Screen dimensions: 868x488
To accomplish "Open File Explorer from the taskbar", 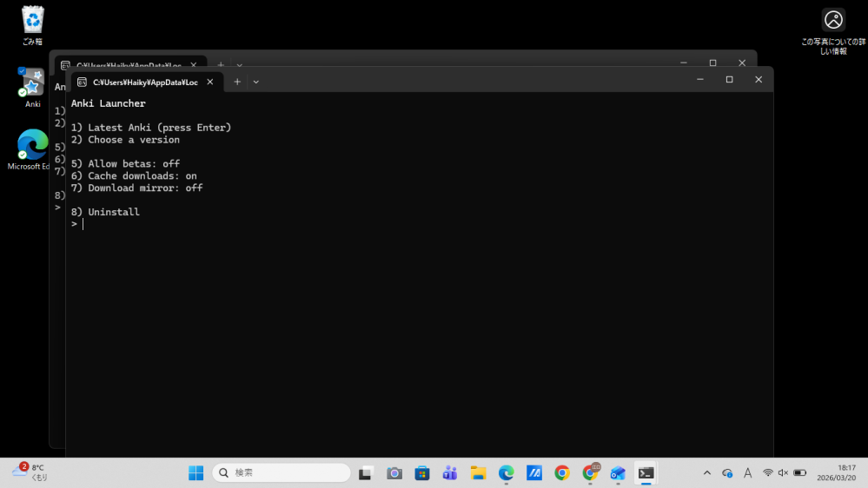I will pyautogui.click(x=478, y=473).
